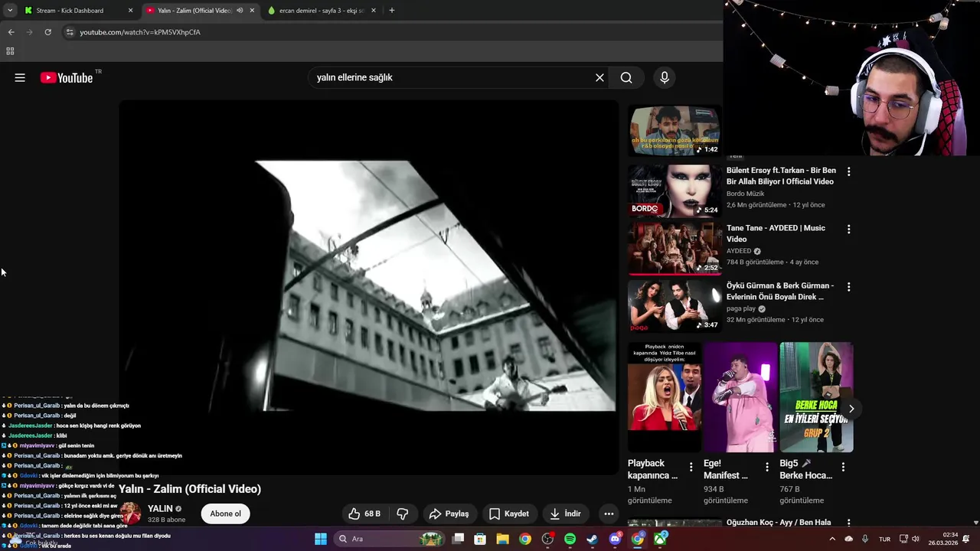The height and width of the screenshot is (551, 980).
Task: Save the video with Kaydet
Action: coord(509,514)
